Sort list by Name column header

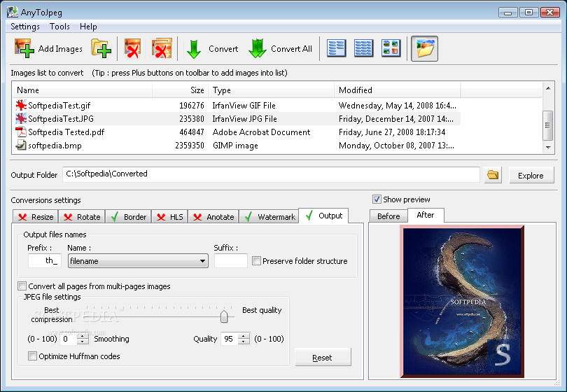83,90
